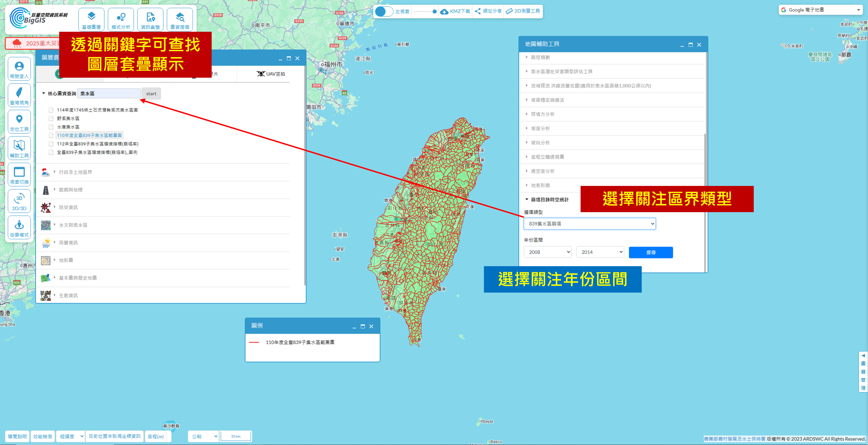Image resolution: width=868 pixels, height=445 pixels.
Task: Check the 水庫集水區 layer checkbox
Action: 51,127
